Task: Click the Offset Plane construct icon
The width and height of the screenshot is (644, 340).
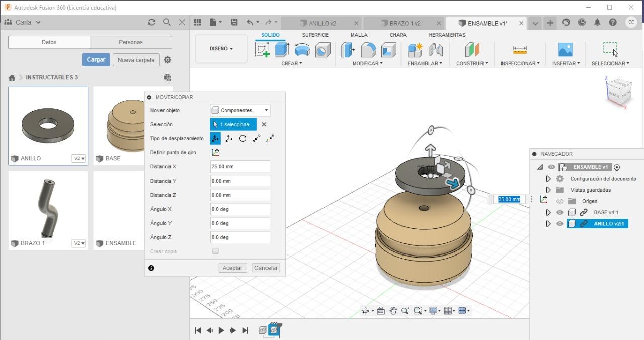Action: coord(472,50)
